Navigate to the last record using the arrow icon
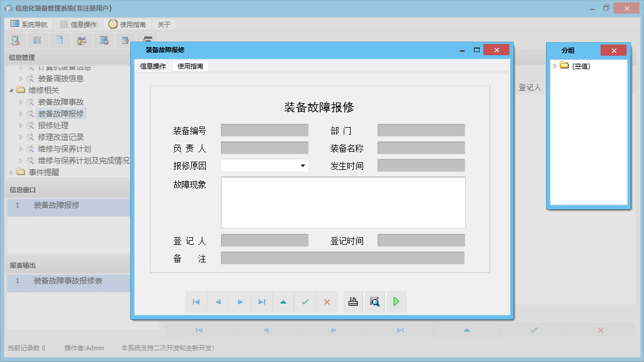This screenshot has height=362, width=644. (x=262, y=302)
